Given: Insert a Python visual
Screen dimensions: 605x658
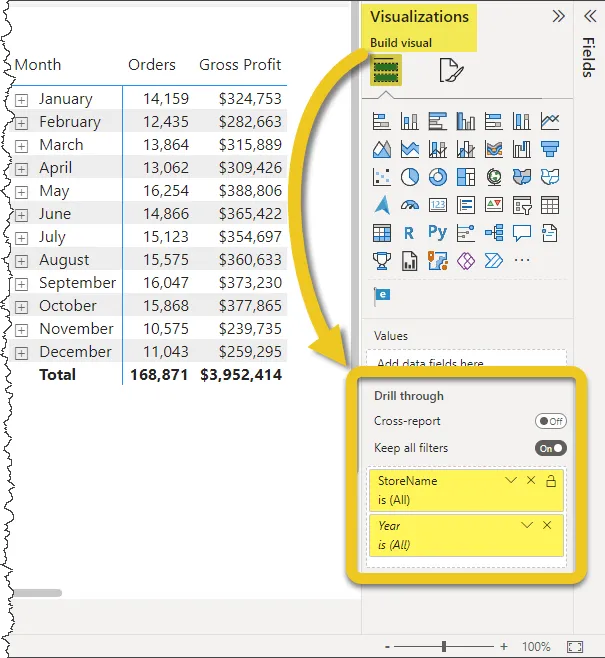Looking at the screenshot, I should click(437, 233).
